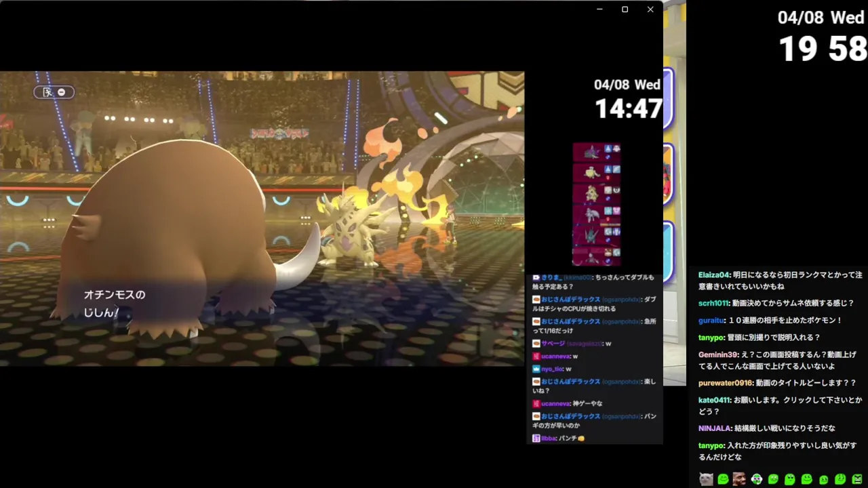Open guraitu username in right chat
868x488 pixels.
(711, 320)
